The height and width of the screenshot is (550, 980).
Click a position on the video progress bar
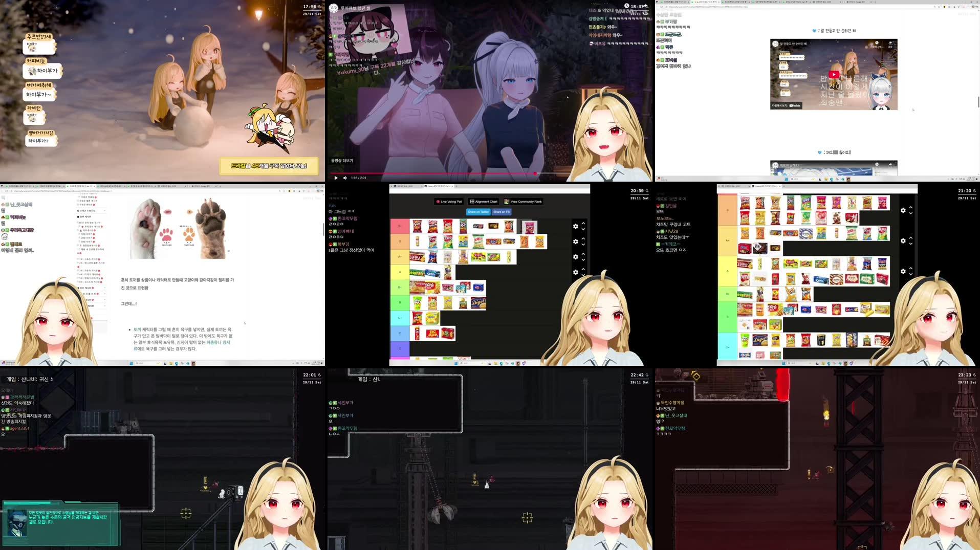pyautogui.click(x=461, y=173)
